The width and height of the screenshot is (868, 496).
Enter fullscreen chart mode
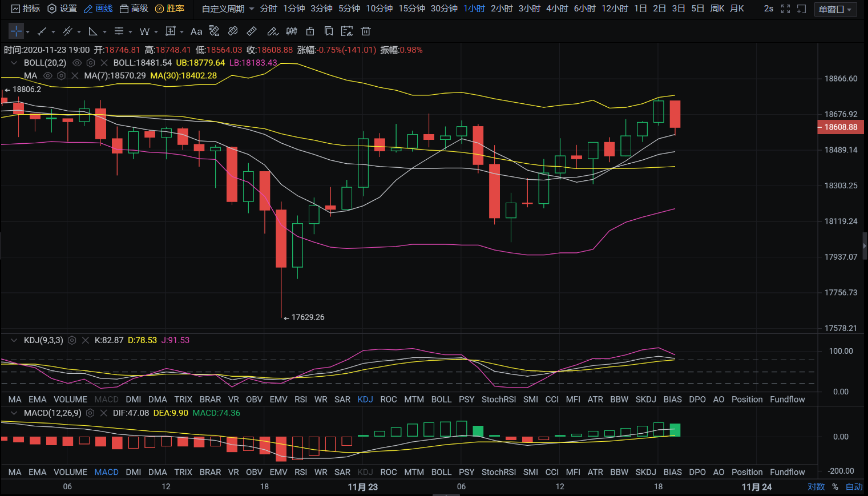click(785, 9)
